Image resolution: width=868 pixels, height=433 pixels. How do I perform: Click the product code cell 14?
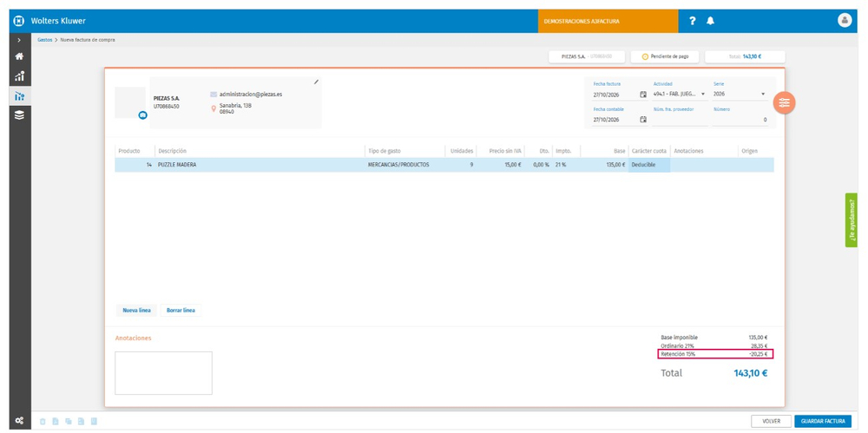coord(135,165)
